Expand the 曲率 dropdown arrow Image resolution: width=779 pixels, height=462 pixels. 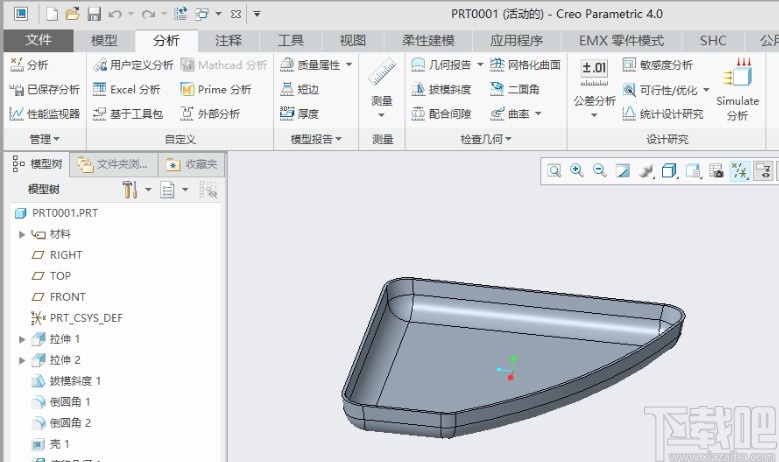click(x=538, y=114)
